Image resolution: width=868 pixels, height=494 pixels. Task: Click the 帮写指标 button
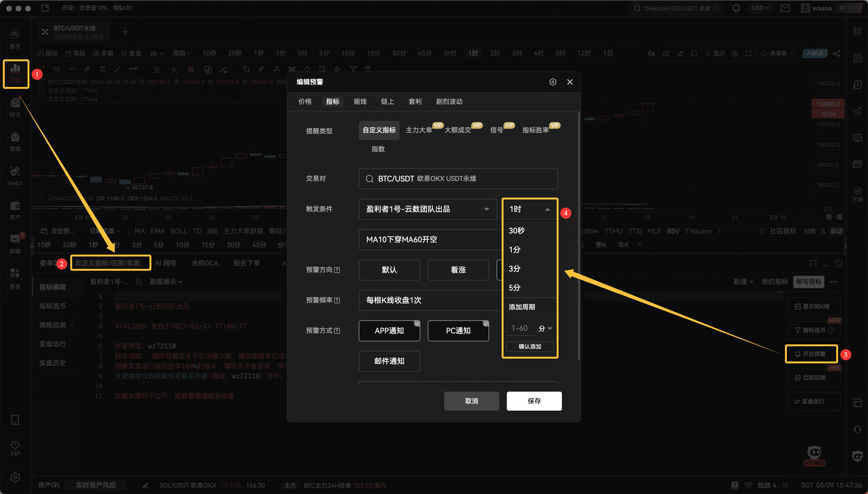tap(809, 282)
